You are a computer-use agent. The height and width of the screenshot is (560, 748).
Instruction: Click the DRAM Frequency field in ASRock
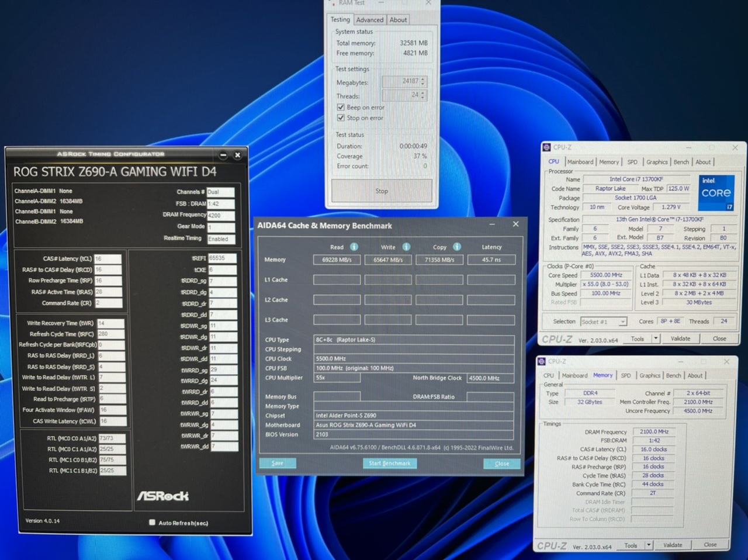(x=221, y=215)
